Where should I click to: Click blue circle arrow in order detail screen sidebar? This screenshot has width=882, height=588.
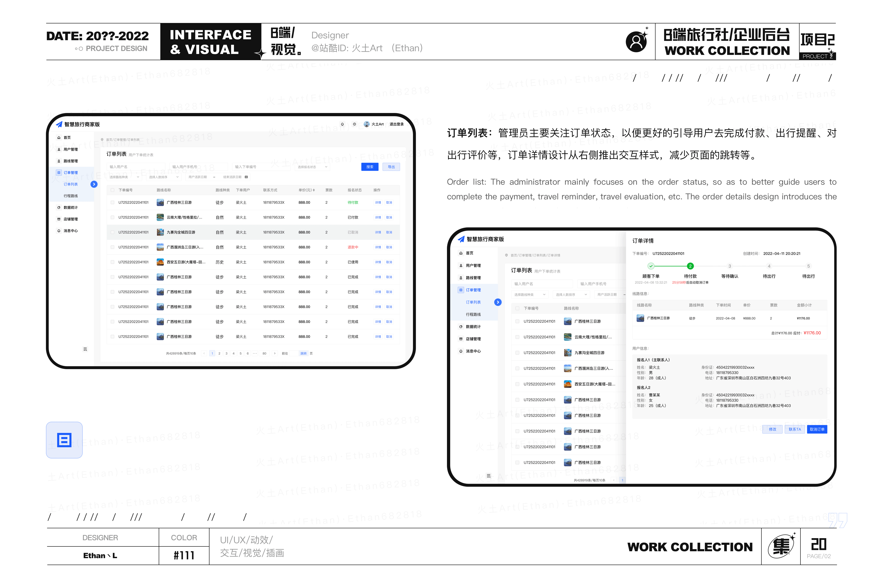tap(498, 302)
